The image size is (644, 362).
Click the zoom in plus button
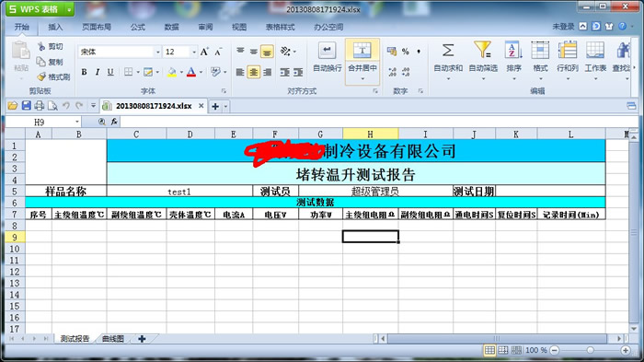pyautogui.click(x=626, y=350)
